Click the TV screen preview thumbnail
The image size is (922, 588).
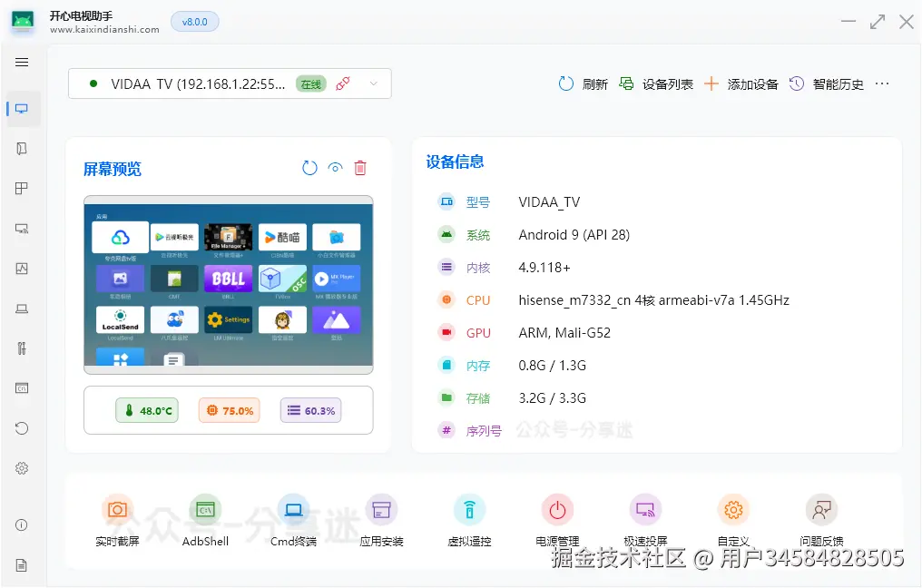point(228,285)
